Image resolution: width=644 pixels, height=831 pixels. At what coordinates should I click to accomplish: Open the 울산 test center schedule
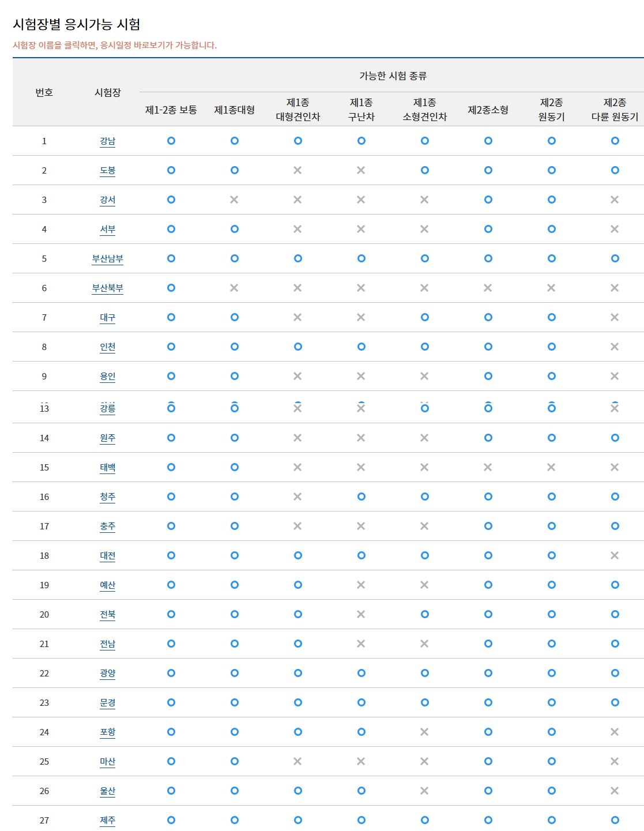tap(107, 791)
